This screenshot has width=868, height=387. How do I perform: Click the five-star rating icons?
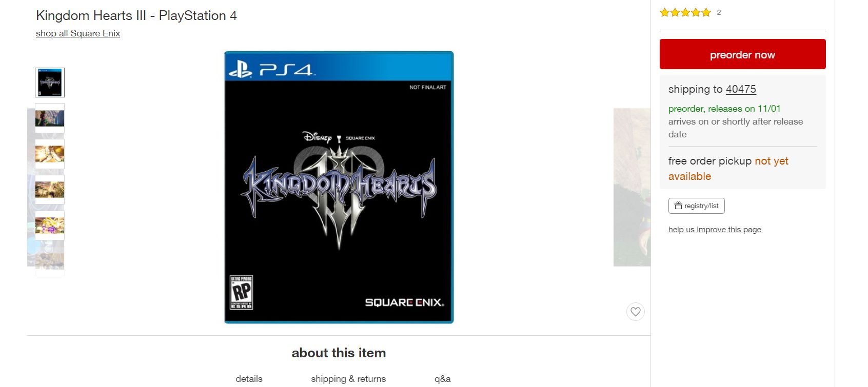[685, 12]
